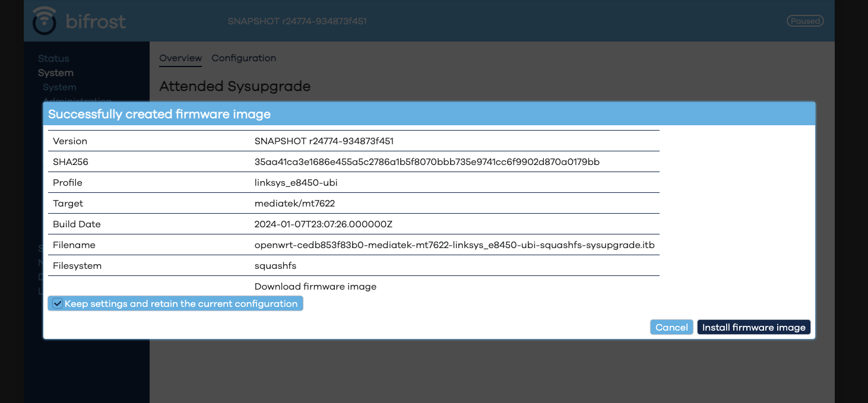Click the bifrost brand name text

96,22
